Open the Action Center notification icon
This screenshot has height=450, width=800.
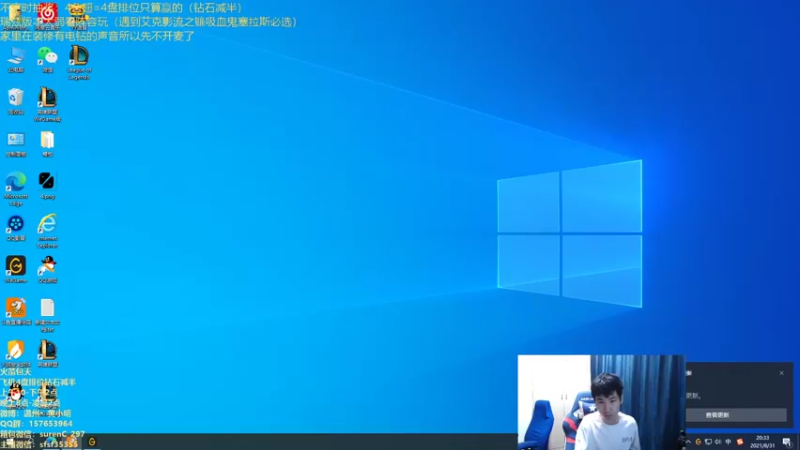(787, 442)
